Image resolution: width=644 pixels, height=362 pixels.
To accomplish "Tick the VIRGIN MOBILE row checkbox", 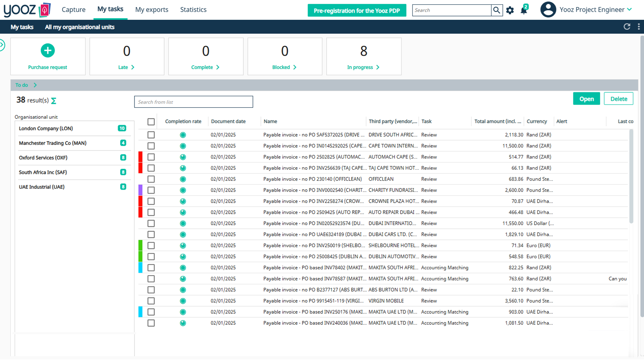I will [151, 301].
